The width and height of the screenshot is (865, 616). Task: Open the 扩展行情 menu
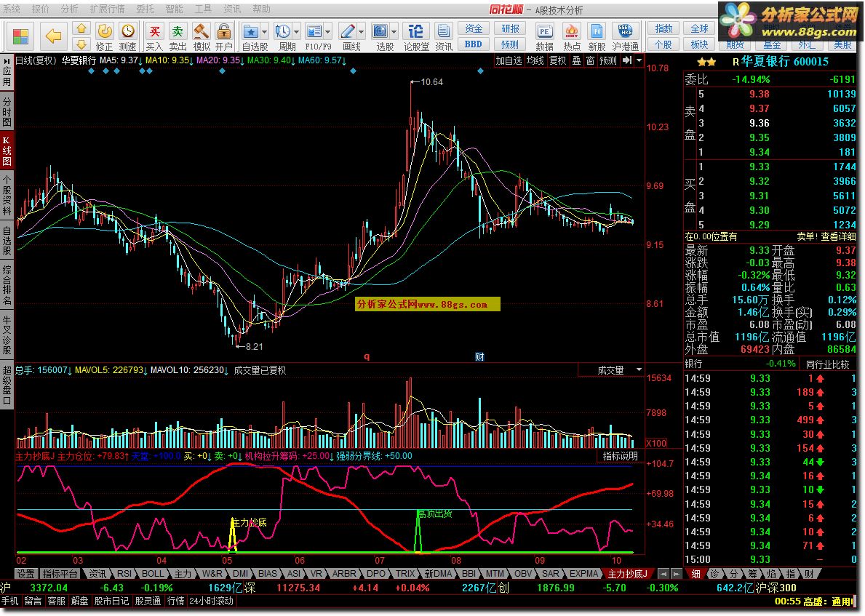pyautogui.click(x=107, y=9)
